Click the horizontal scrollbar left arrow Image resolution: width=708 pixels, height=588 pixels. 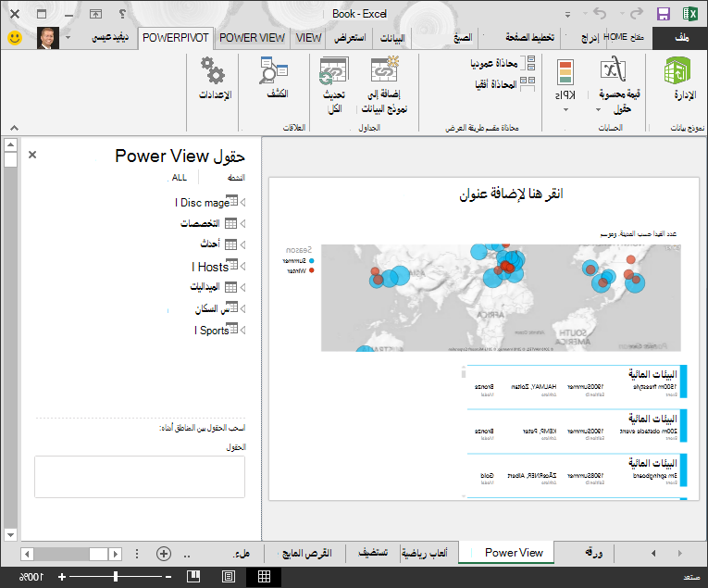(x=27, y=554)
